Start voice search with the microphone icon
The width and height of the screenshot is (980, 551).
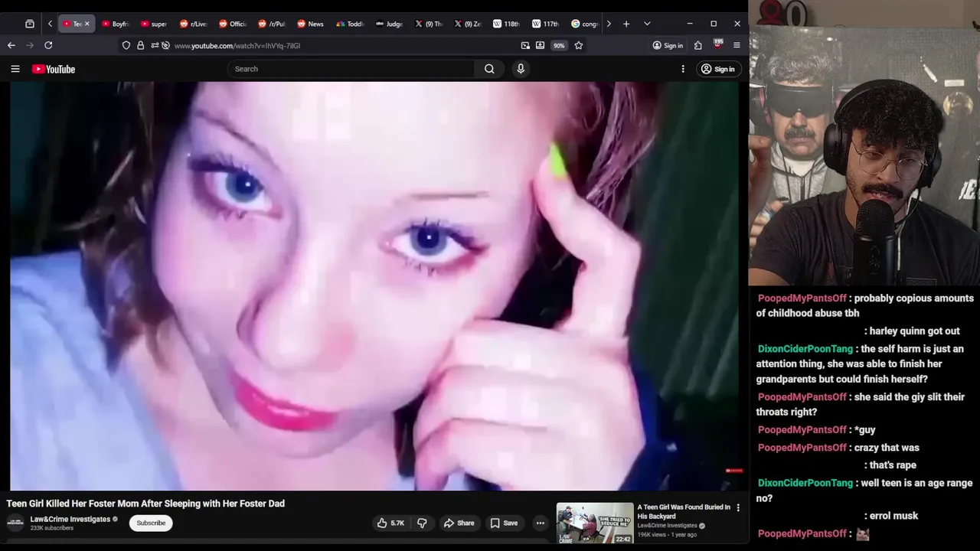click(x=521, y=69)
